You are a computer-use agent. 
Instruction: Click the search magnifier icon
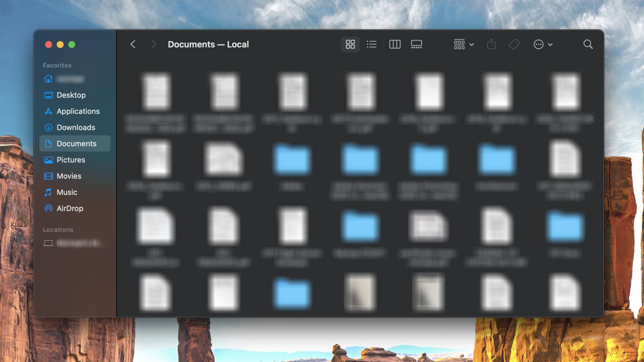588,44
